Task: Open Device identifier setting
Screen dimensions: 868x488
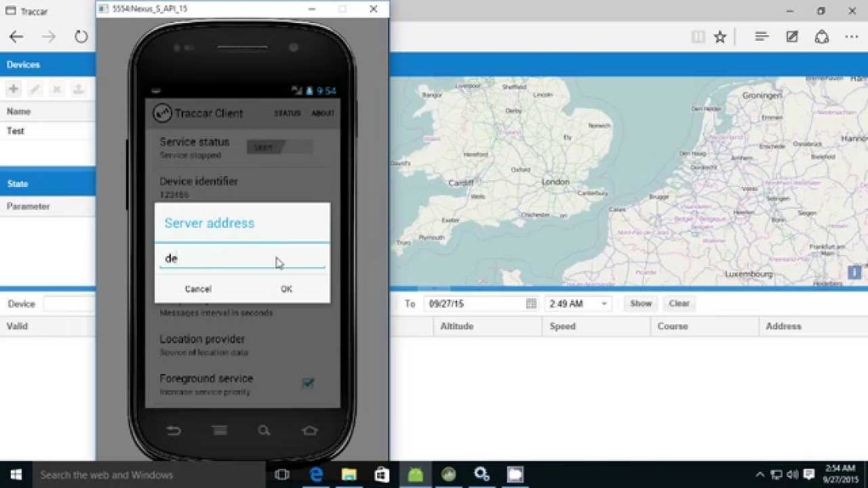Action: [242, 187]
